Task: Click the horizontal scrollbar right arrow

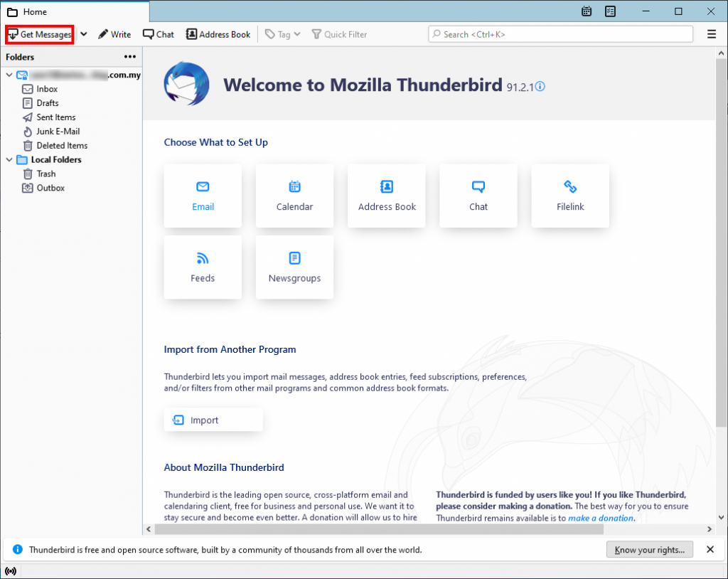Action: [x=710, y=528]
